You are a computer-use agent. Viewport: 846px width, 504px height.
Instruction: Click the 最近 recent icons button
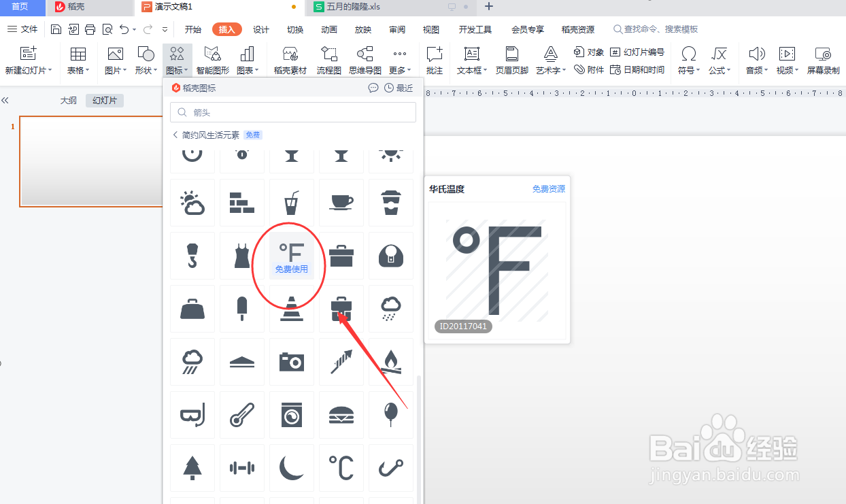click(x=399, y=88)
